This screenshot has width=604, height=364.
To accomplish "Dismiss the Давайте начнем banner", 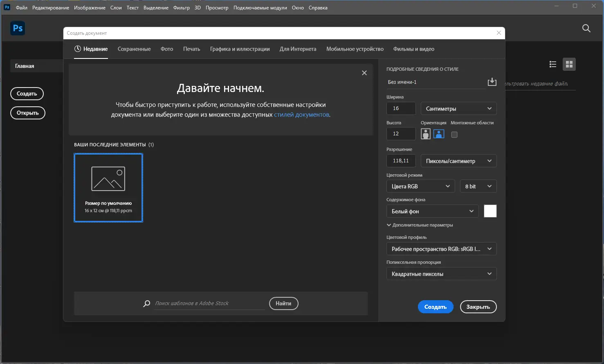I will [x=364, y=73].
